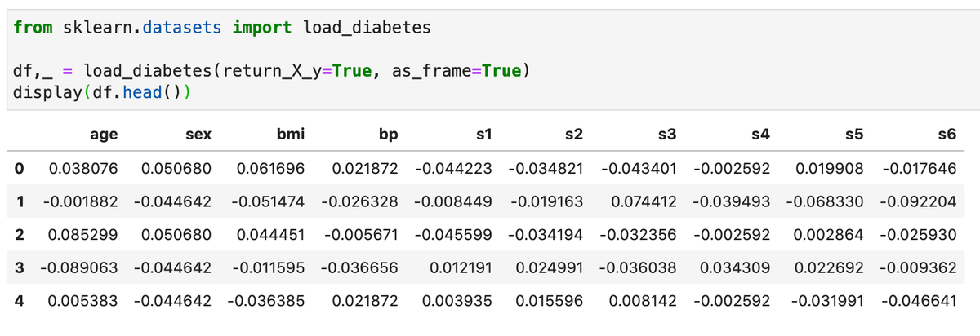Select the s6 column header
The image size is (980, 336).
coord(947,135)
